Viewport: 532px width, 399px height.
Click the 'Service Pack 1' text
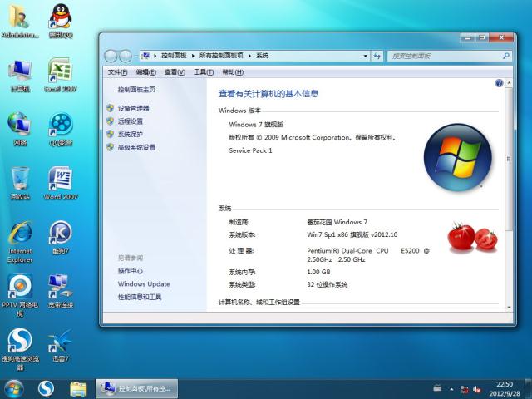click(250, 150)
